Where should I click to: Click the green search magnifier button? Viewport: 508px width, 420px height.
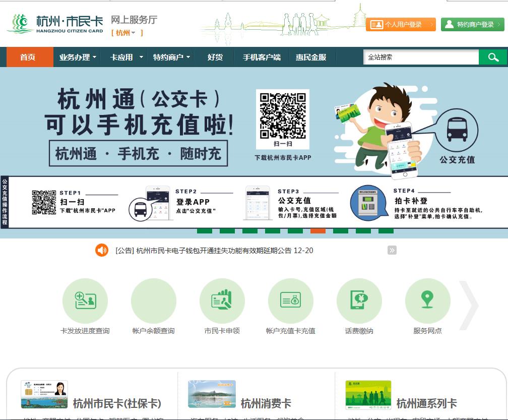point(493,57)
